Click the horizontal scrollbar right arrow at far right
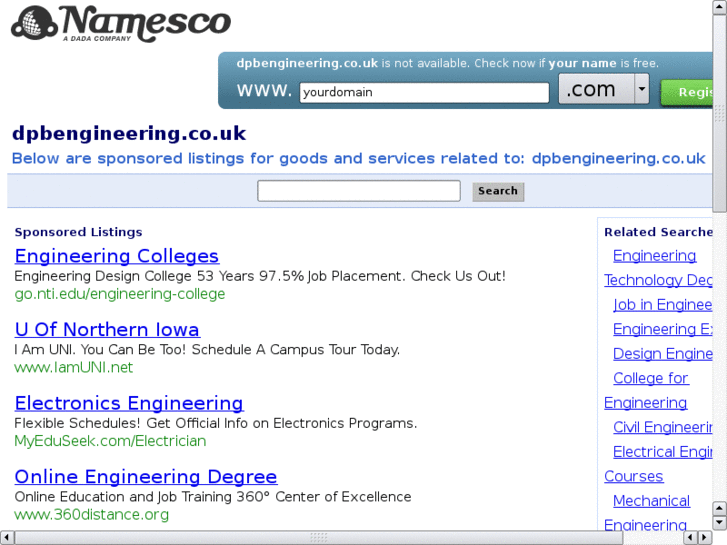The width and height of the screenshot is (727, 545). pyautogui.click(x=705, y=538)
